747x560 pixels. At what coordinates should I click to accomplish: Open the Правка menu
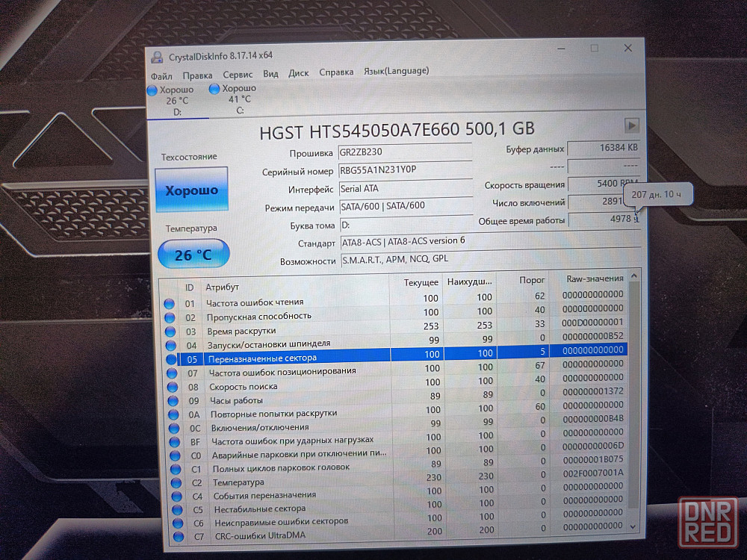tap(197, 75)
